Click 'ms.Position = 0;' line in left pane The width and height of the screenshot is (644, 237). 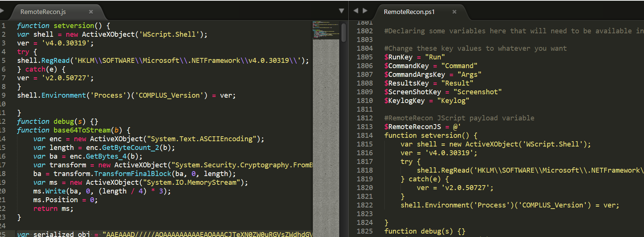[65, 200]
